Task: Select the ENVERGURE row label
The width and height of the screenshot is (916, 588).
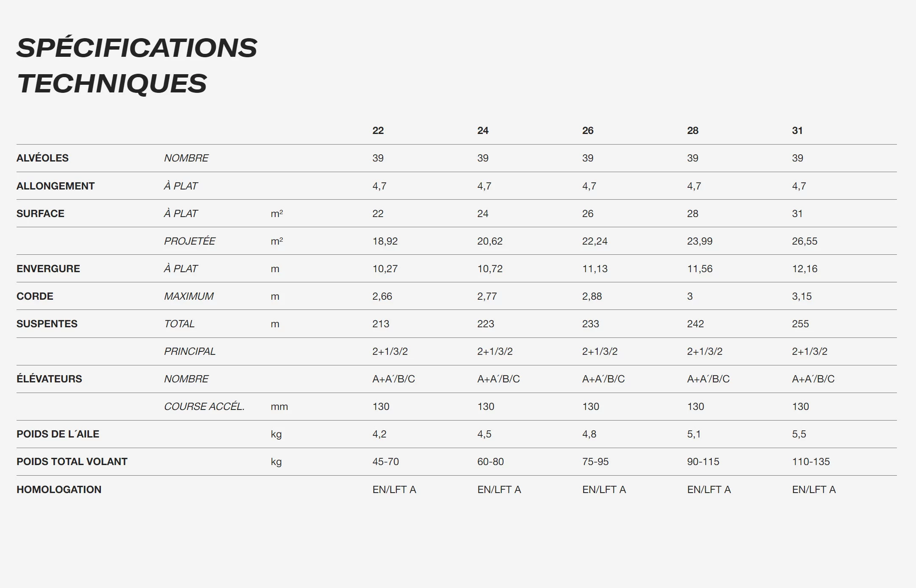Action: (x=48, y=269)
